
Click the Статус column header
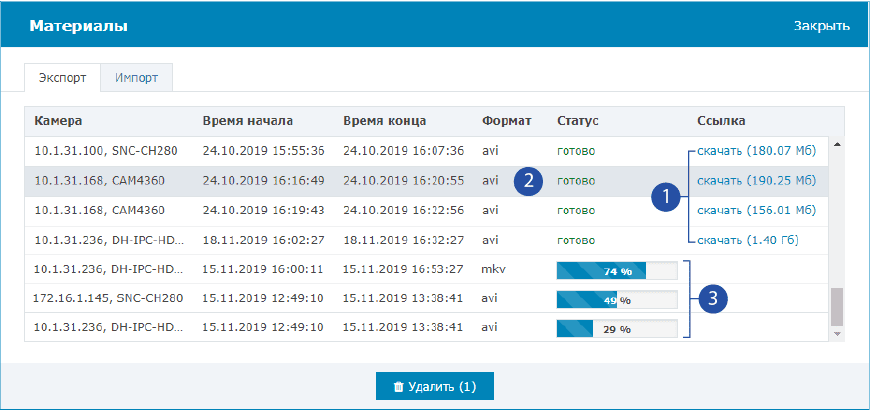click(578, 121)
